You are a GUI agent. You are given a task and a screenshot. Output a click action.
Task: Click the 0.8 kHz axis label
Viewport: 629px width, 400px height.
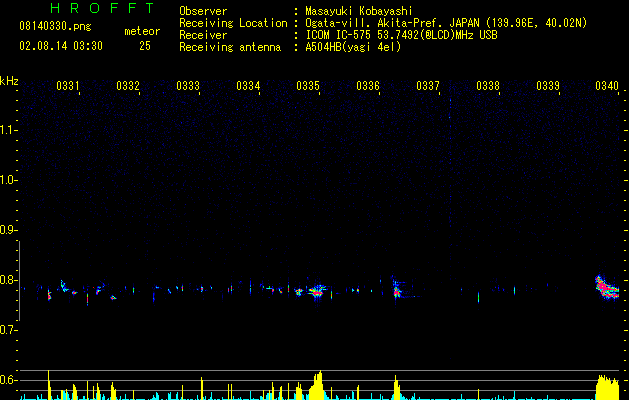point(7,280)
